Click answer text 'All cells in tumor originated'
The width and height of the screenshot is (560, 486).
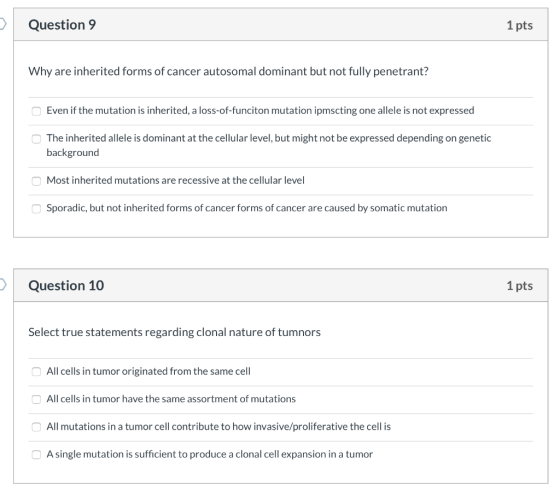coord(148,371)
